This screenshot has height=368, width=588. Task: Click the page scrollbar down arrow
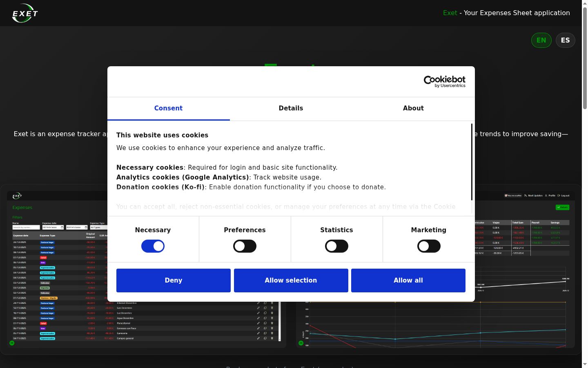(585, 364)
